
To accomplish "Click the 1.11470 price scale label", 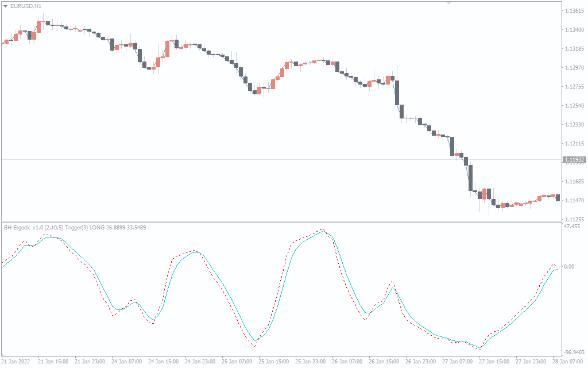I will point(574,201).
